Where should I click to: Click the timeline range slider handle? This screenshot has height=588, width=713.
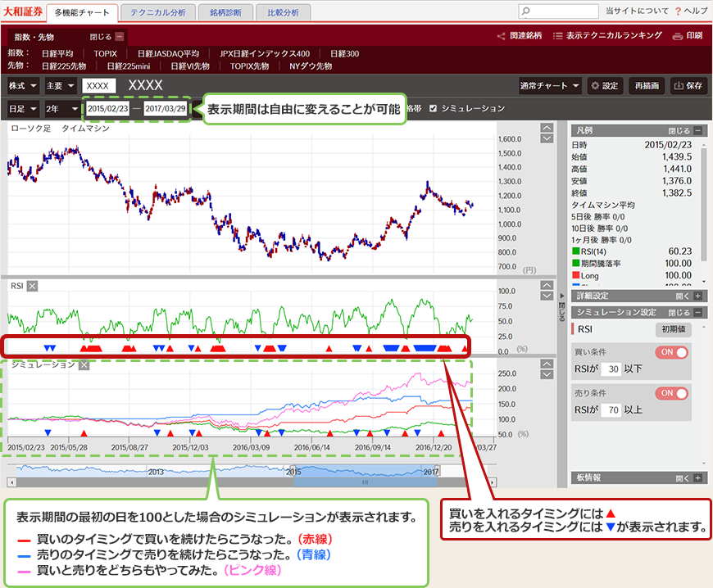[366, 483]
